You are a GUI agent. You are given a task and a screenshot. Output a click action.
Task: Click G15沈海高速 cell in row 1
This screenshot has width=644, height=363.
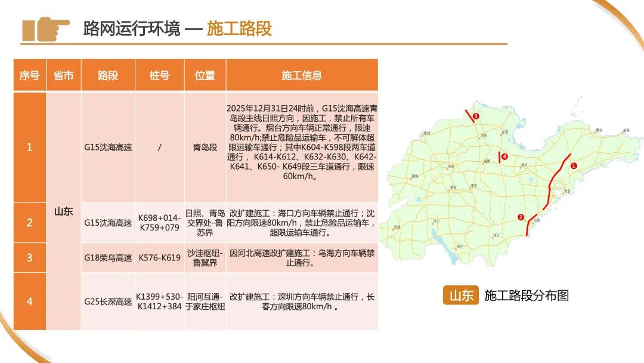tap(108, 147)
